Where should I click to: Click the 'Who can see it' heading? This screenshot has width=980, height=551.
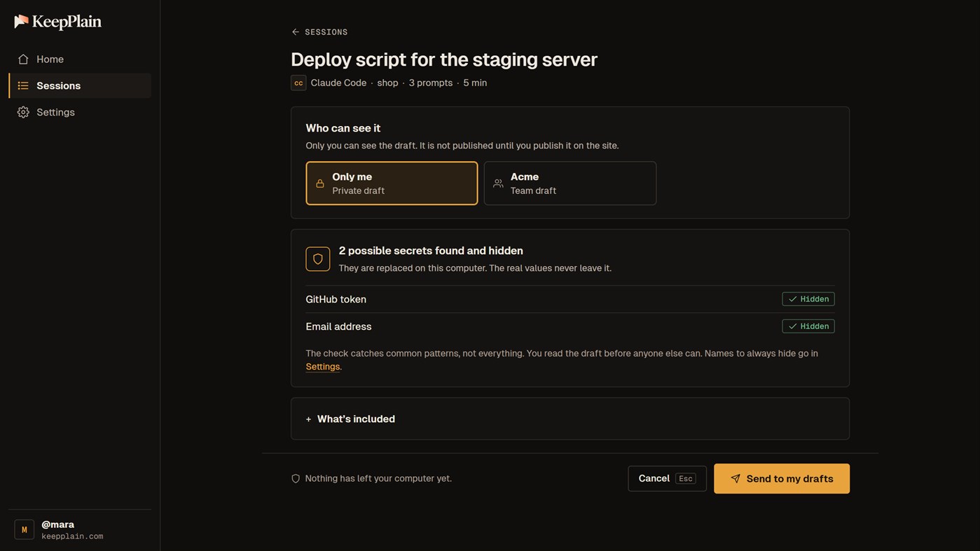(343, 128)
